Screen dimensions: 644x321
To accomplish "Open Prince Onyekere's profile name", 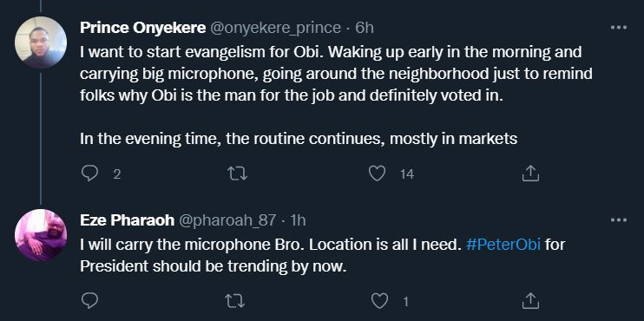I will pyautogui.click(x=142, y=28).
